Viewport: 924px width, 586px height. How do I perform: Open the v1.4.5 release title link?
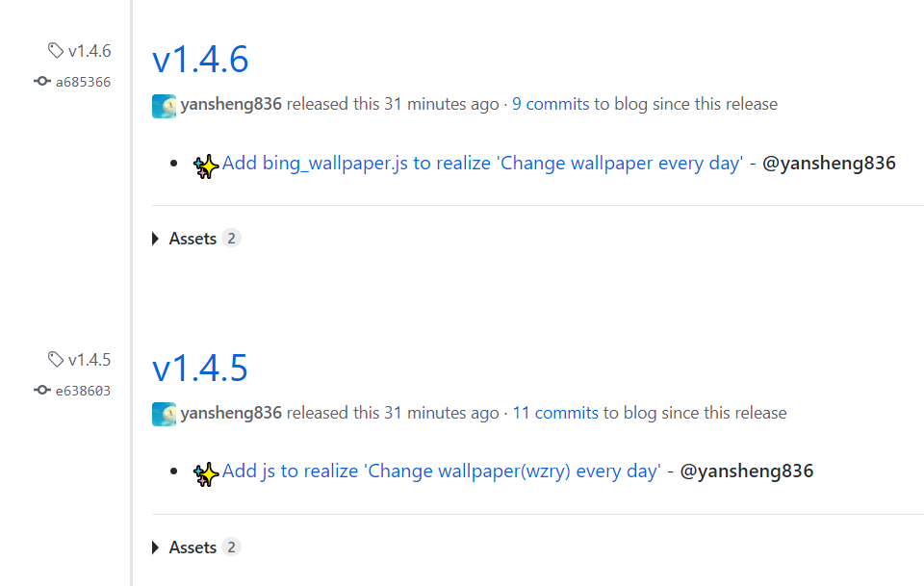click(200, 369)
